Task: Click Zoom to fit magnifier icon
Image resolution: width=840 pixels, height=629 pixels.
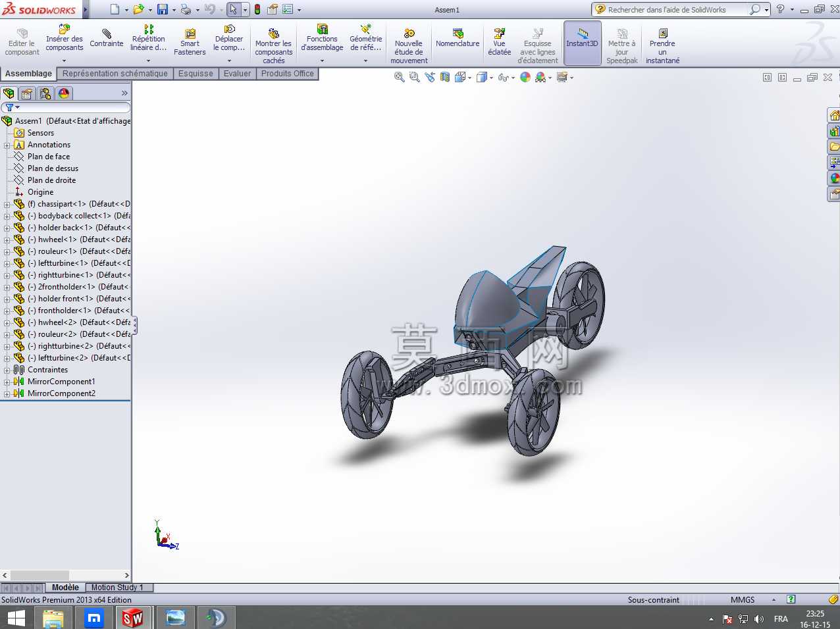Action: point(399,77)
